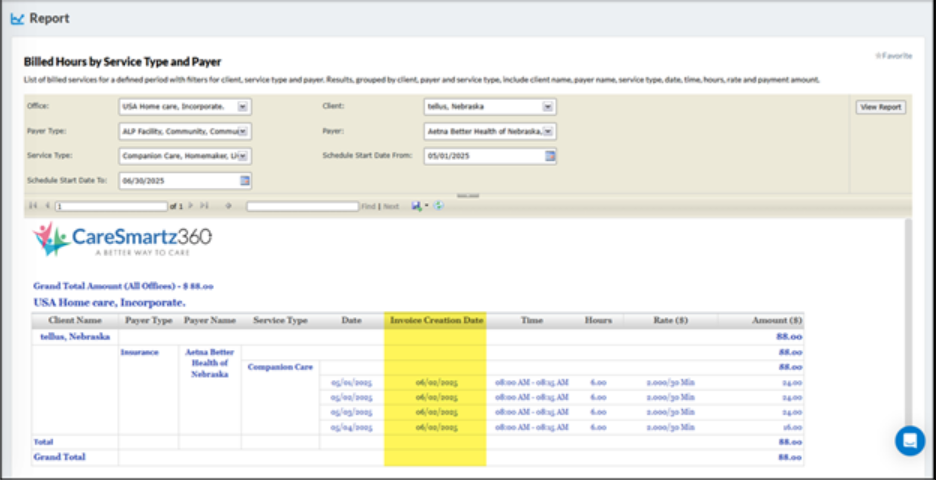Click Companion Care service type cell
Image resolution: width=936 pixels, height=480 pixels.
click(x=280, y=367)
